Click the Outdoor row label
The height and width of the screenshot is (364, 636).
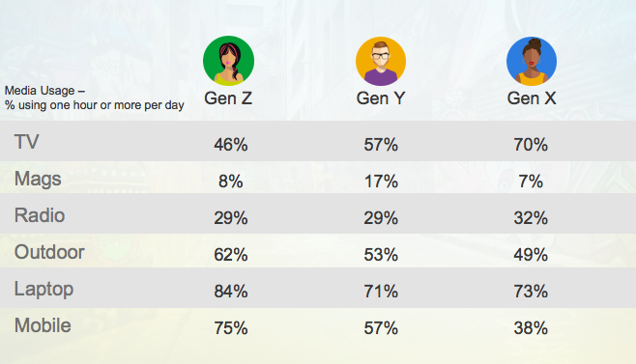tap(49, 252)
